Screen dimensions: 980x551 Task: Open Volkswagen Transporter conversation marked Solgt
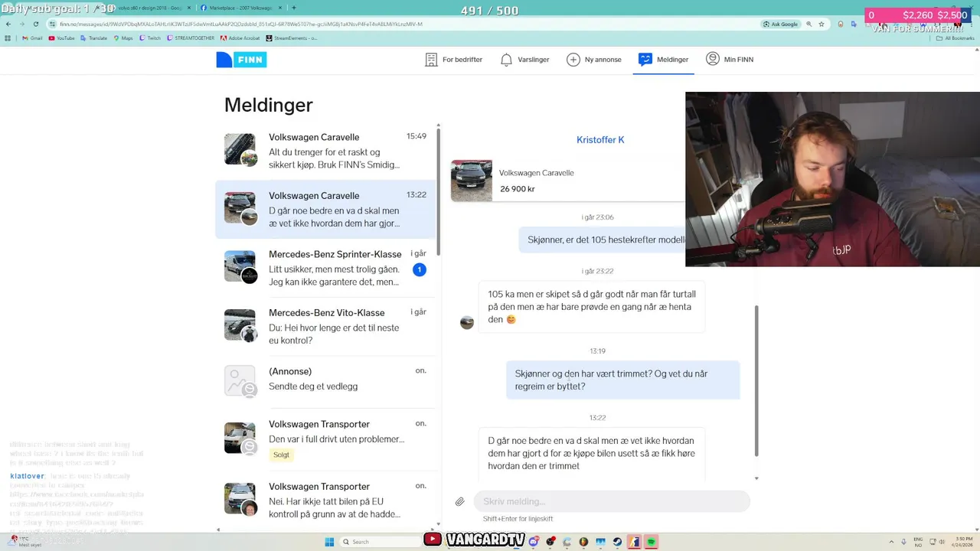pyautogui.click(x=325, y=440)
